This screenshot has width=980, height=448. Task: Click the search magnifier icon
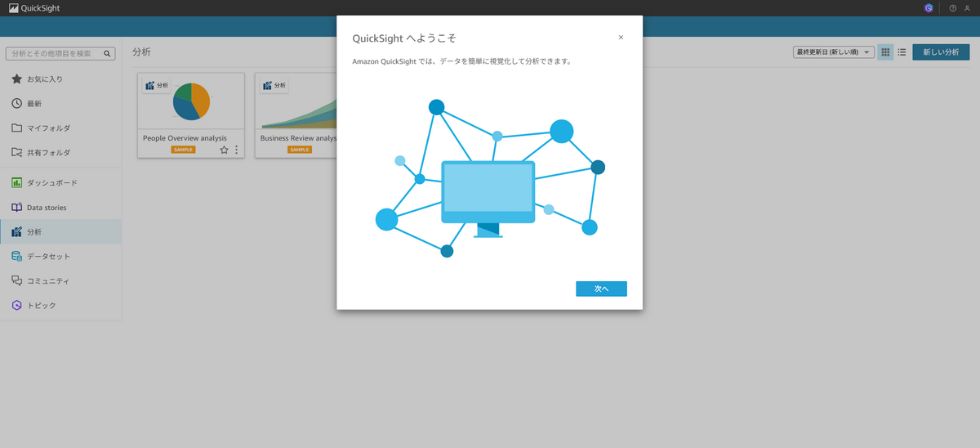[107, 53]
